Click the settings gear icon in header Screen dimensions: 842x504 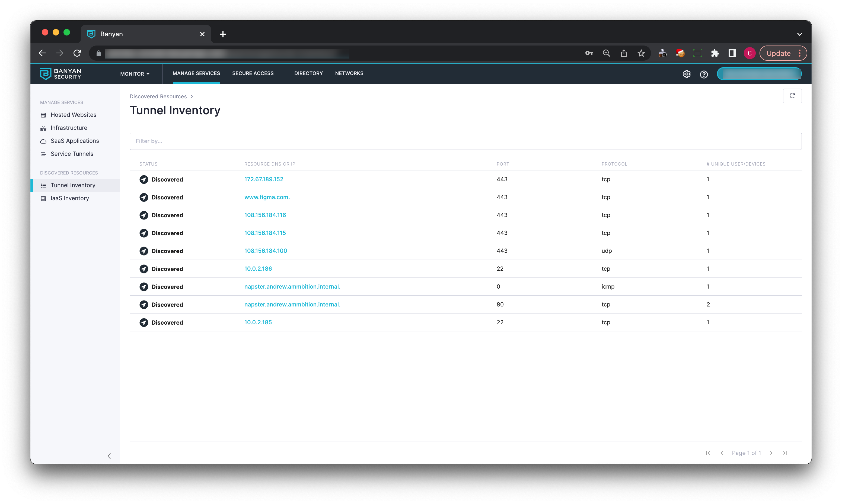click(687, 74)
